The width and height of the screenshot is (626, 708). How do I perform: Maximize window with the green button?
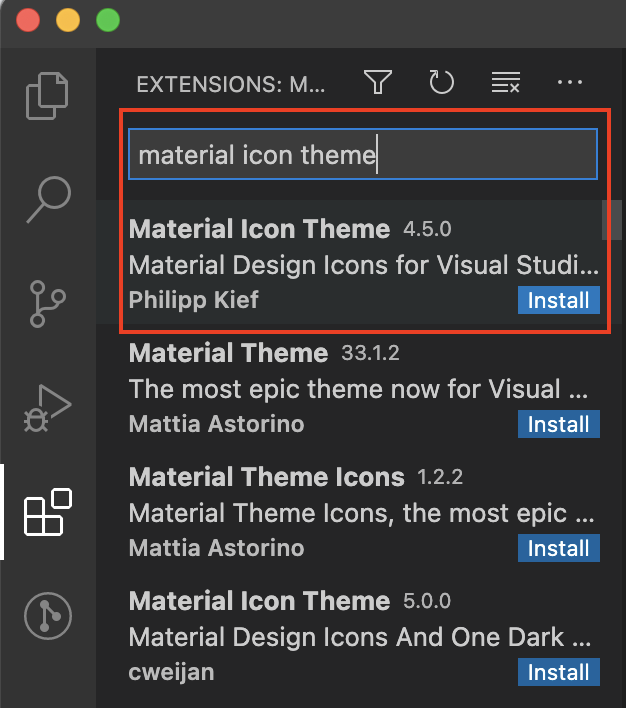pyautogui.click(x=108, y=20)
